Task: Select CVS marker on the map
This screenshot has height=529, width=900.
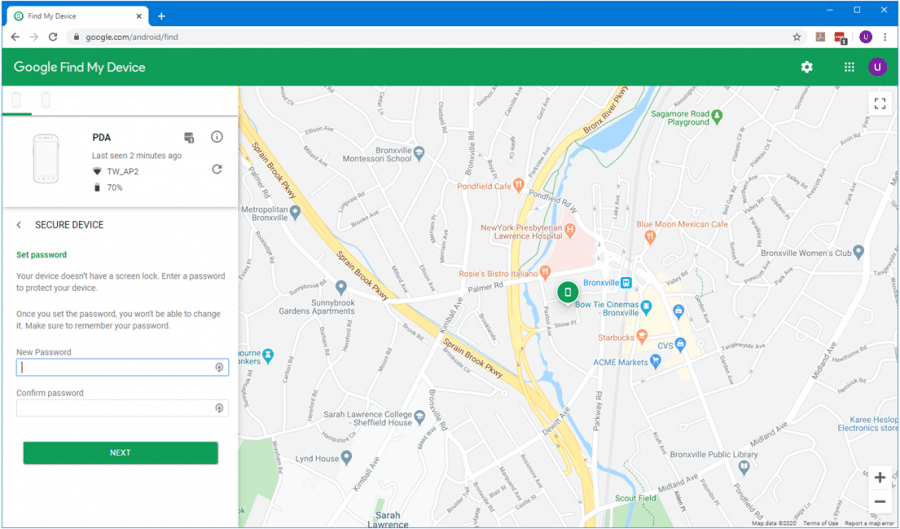Action: click(x=680, y=345)
